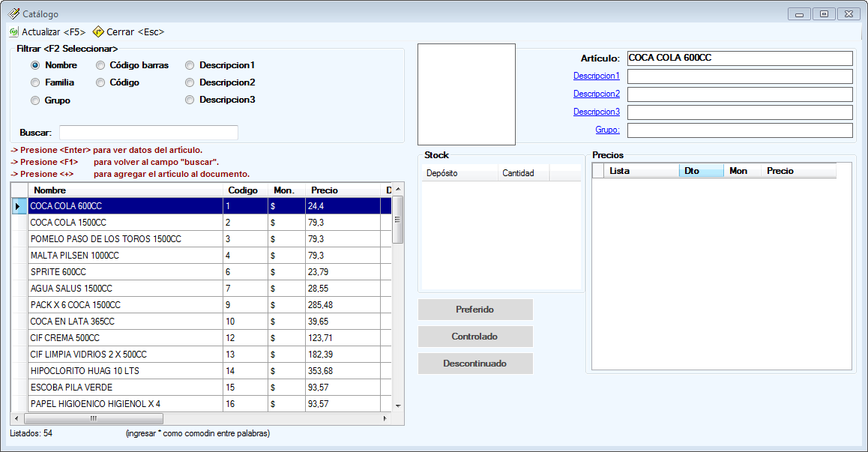The image size is (868, 452).
Task: Open the Descripcion3 link
Action: pos(596,112)
